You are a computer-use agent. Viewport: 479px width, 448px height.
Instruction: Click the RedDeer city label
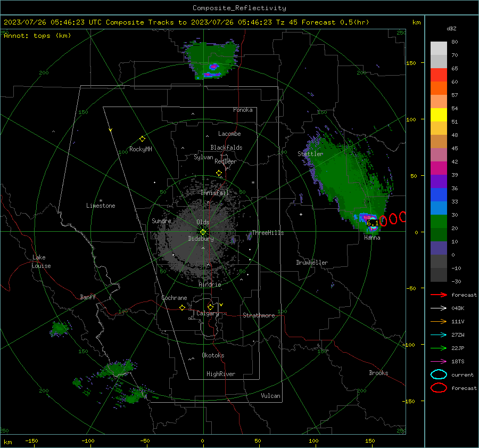(226, 161)
